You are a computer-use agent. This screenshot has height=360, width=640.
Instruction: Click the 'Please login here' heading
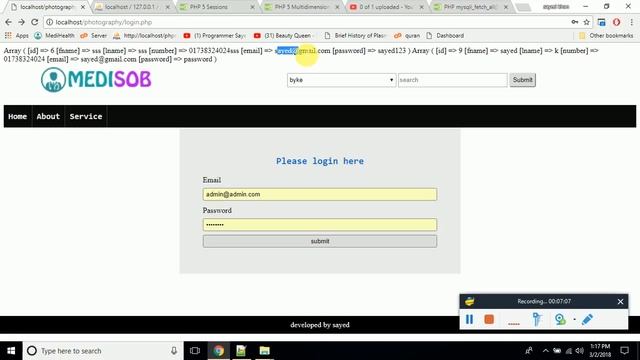coord(320,161)
